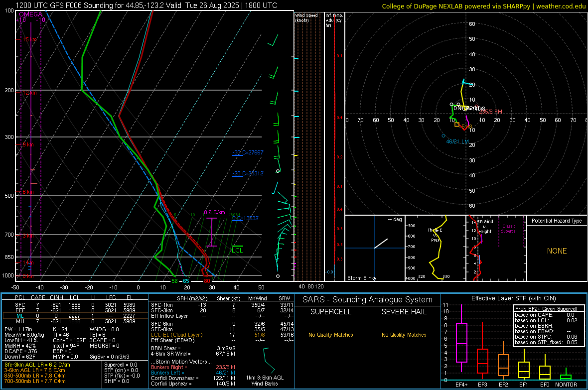Click the Potential Hazard Type header
Screen dimensions: 588x390
(557, 221)
